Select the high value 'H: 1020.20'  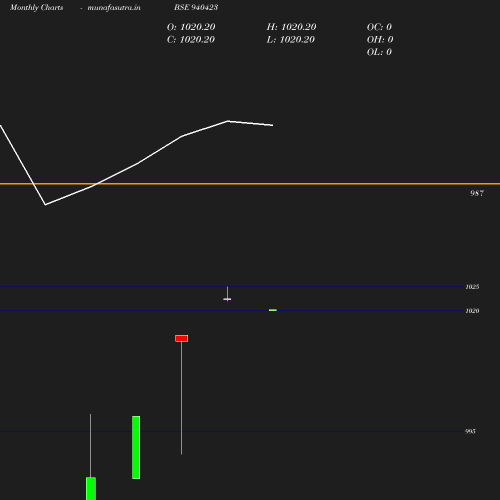coord(291,27)
